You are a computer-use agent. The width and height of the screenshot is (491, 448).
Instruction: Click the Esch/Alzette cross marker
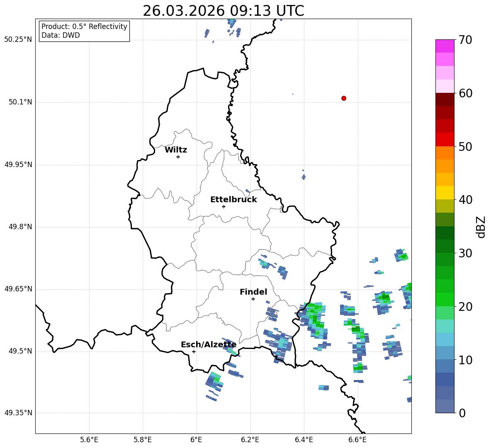(x=194, y=351)
